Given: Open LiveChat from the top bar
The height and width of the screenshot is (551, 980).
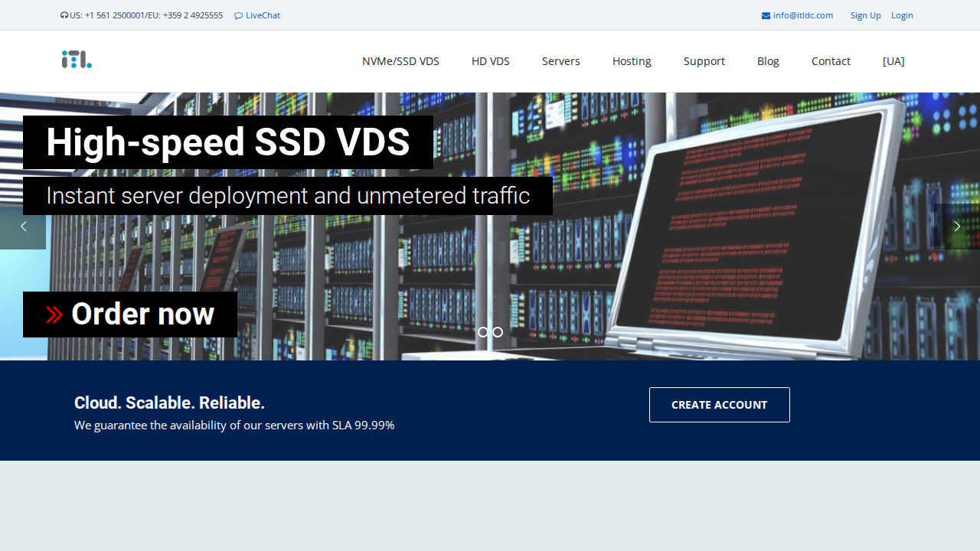Looking at the screenshot, I should [257, 15].
